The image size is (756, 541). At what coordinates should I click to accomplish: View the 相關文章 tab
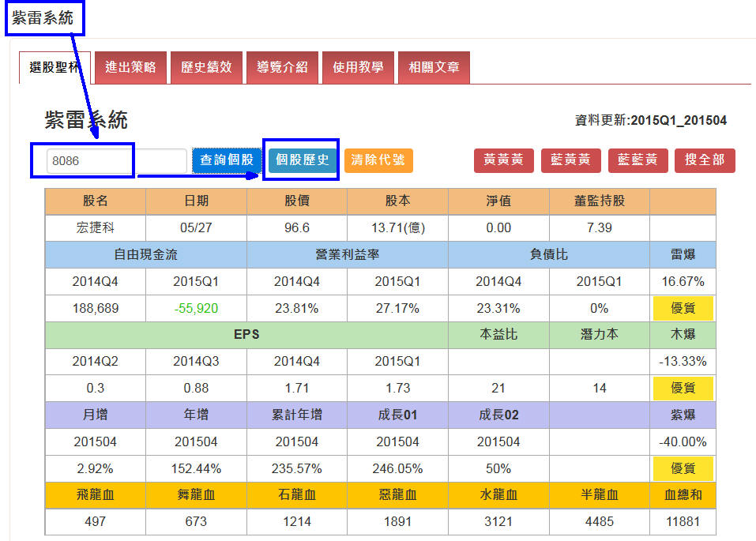[x=434, y=68]
